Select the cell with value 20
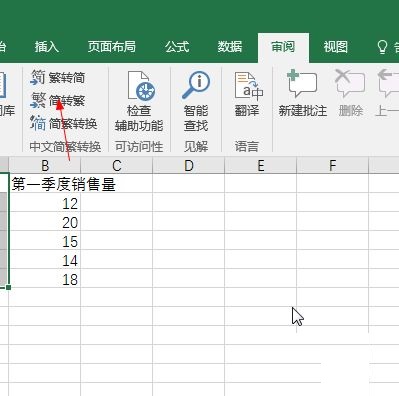The width and height of the screenshot is (399, 396). point(45,222)
